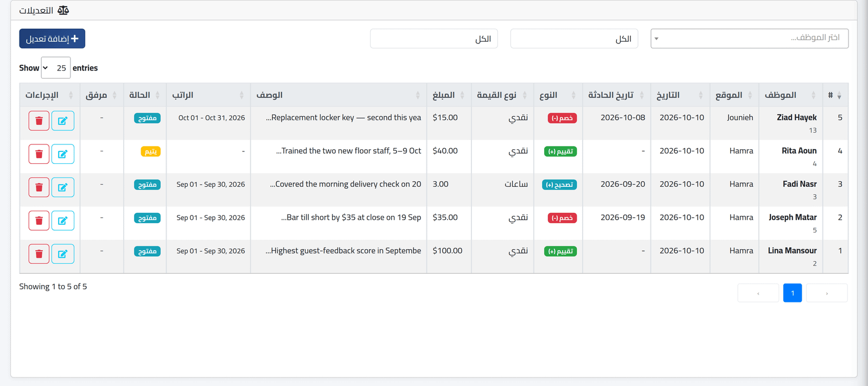Click the next page arrow button
This screenshot has width=868, height=386.
click(827, 293)
